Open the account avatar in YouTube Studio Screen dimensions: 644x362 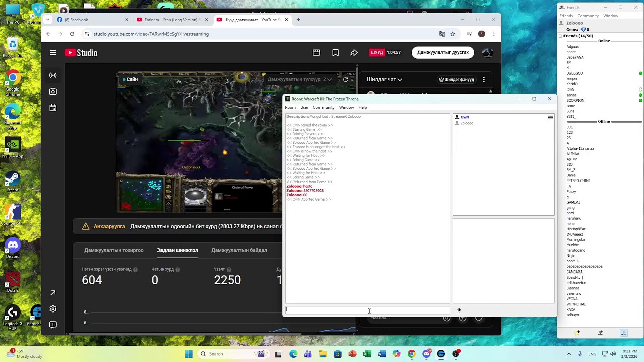[487, 53]
